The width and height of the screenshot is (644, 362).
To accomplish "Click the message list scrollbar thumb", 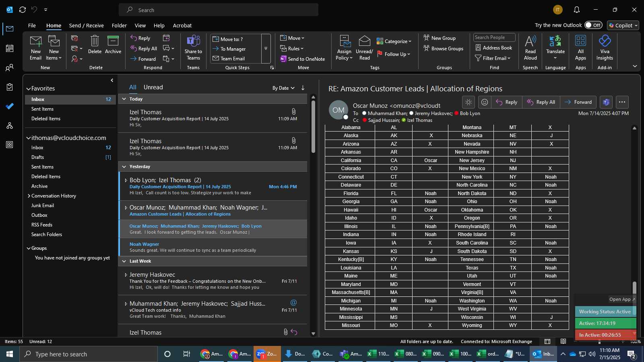I will (x=313, y=127).
